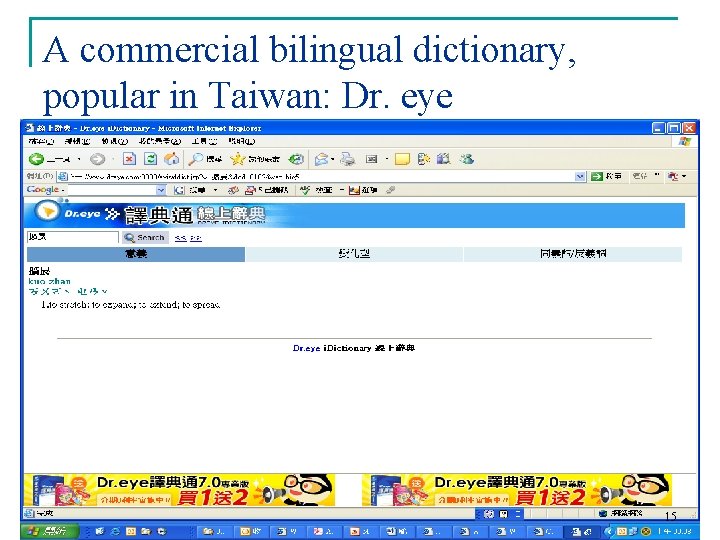Click the taskbar clock
Image resolution: width=720 pixels, height=540 pixels.
point(675,531)
